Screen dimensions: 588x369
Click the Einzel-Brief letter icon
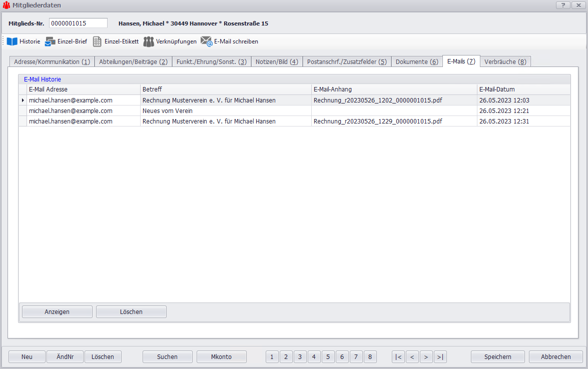pyautogui.click(x=50, y=41)
